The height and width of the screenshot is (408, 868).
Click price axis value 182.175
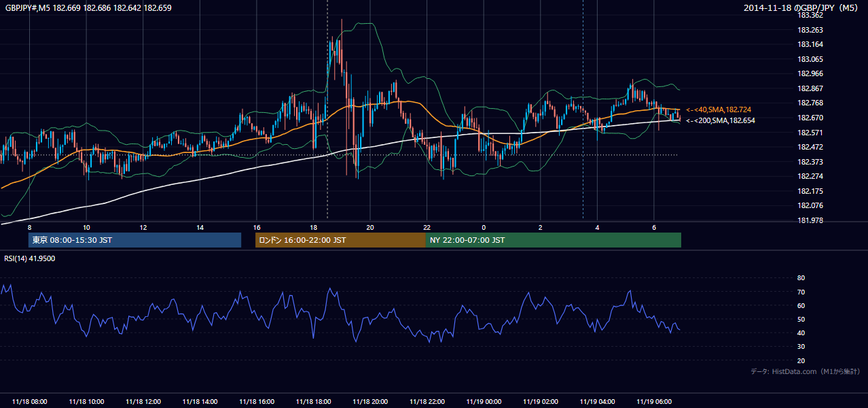tap(810, 191)
